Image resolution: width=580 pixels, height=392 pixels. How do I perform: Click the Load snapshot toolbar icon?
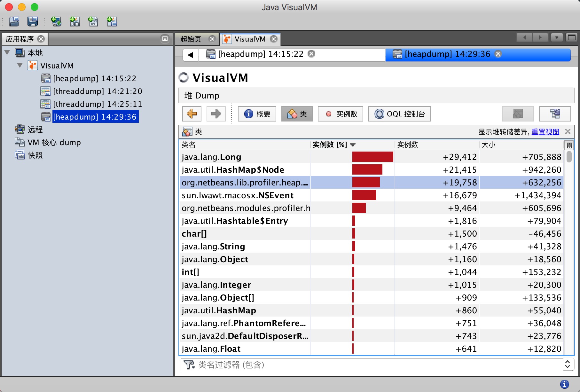coord(14,21)
